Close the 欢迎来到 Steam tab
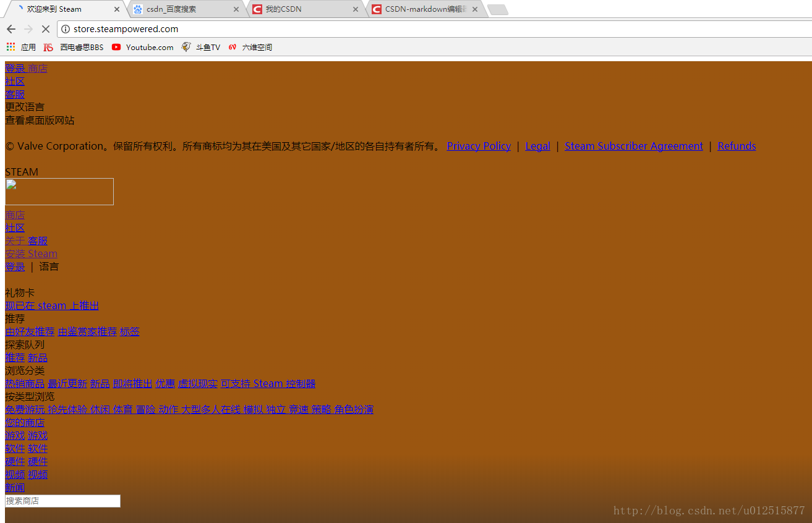The image size is (812, 523). pos(117,9)
